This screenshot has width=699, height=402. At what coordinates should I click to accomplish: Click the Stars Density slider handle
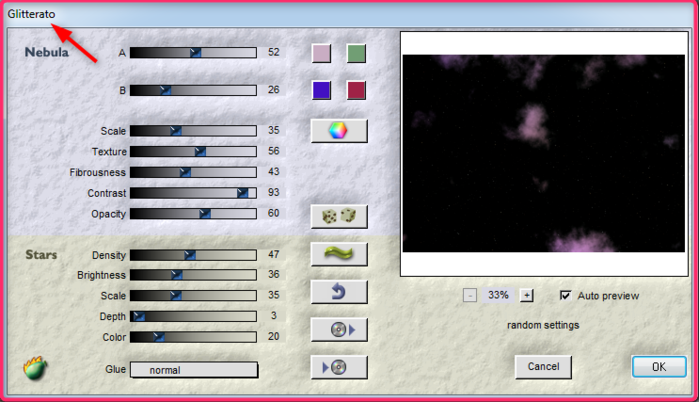[x=190, y=255]
